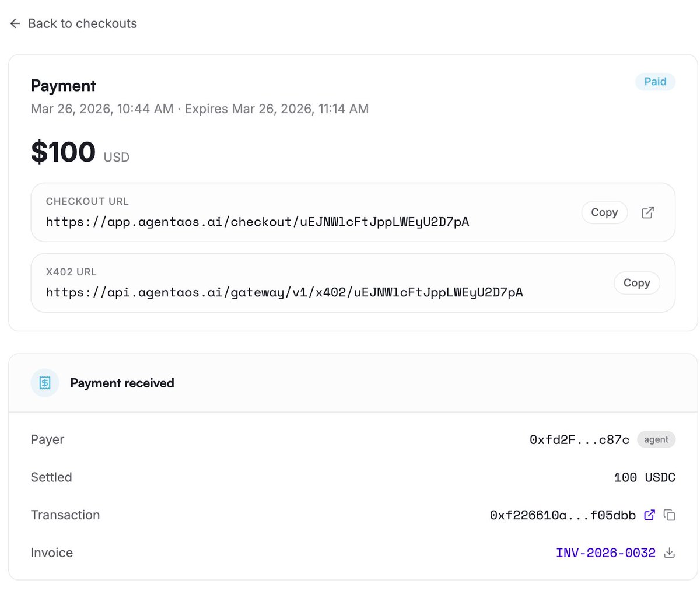Image resolution: width=700 pixels, height=594 pixels.
Task: Click payer address 0xfd2F...c87c
Action: tap(579, 440)
